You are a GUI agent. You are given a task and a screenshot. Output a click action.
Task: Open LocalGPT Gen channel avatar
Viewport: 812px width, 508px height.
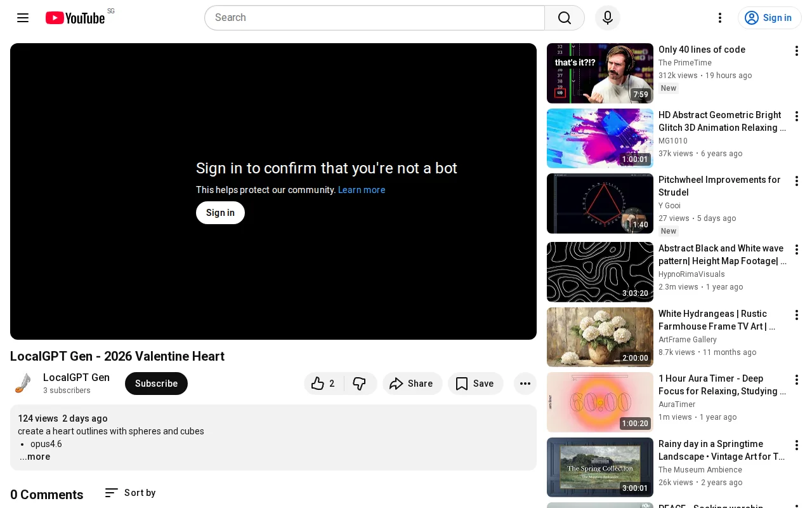click(23, 384)
